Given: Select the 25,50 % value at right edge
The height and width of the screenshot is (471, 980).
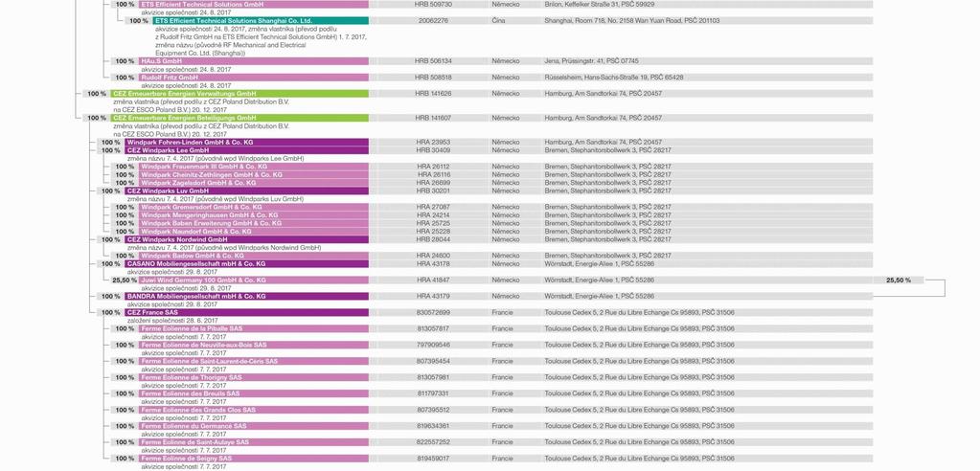Looking at the screenshot, I should (899, 280).
